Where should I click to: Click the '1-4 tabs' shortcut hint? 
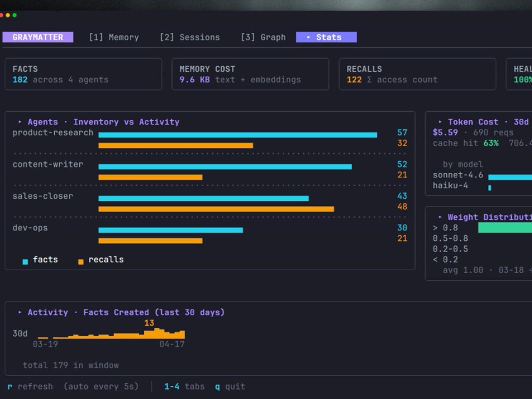[x=184, y=386]
